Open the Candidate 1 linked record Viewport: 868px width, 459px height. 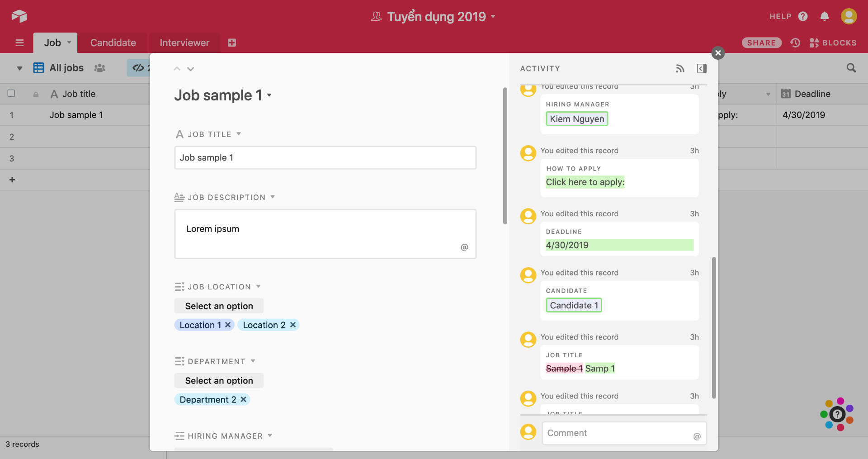(574, 305)
